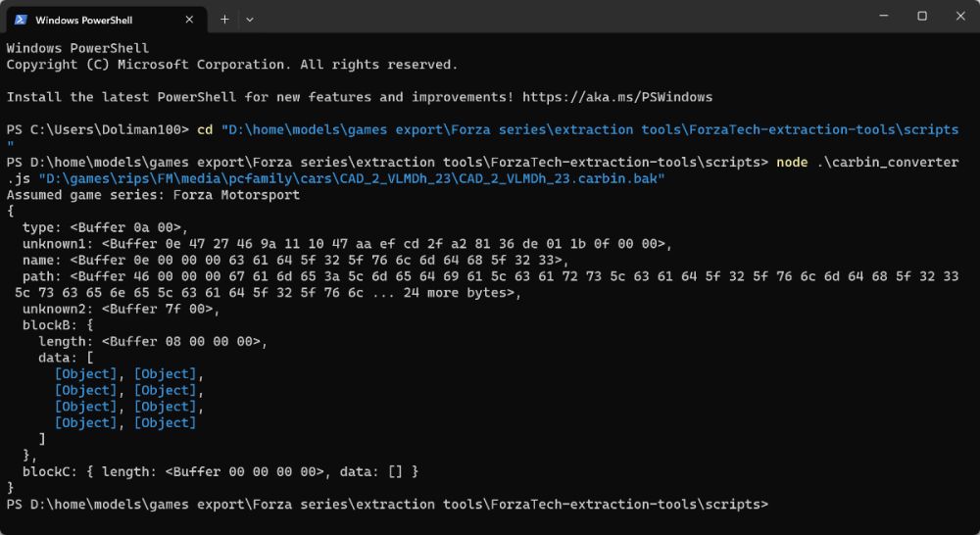Expand the new tab profile dropdown chevron

[250, 19]
